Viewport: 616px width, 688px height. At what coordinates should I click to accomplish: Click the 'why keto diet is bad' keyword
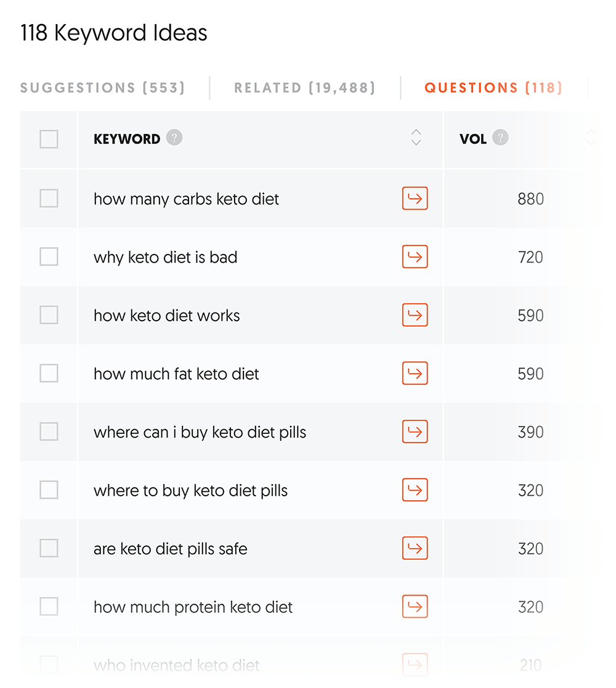pos(165,257)
